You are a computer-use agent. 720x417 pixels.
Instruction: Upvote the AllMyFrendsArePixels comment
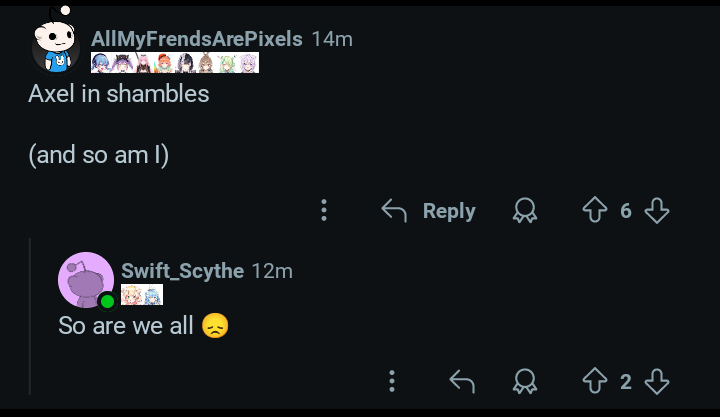[x=595, y=211]
